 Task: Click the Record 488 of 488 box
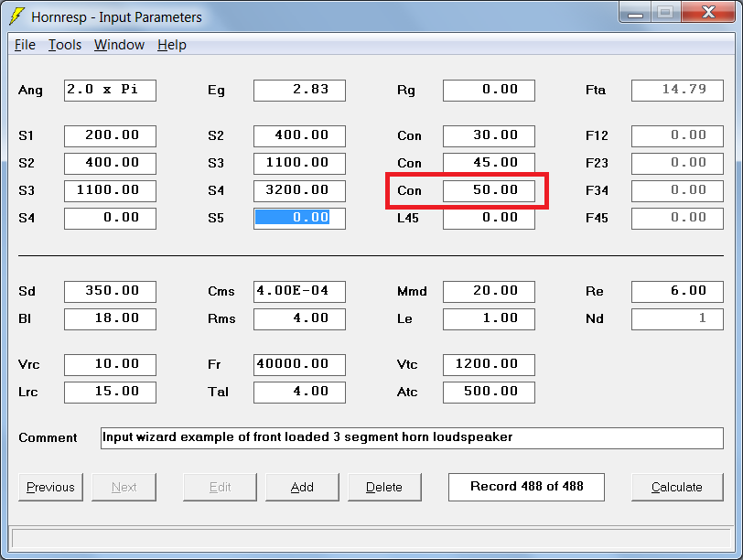click(x=526, y=487)
